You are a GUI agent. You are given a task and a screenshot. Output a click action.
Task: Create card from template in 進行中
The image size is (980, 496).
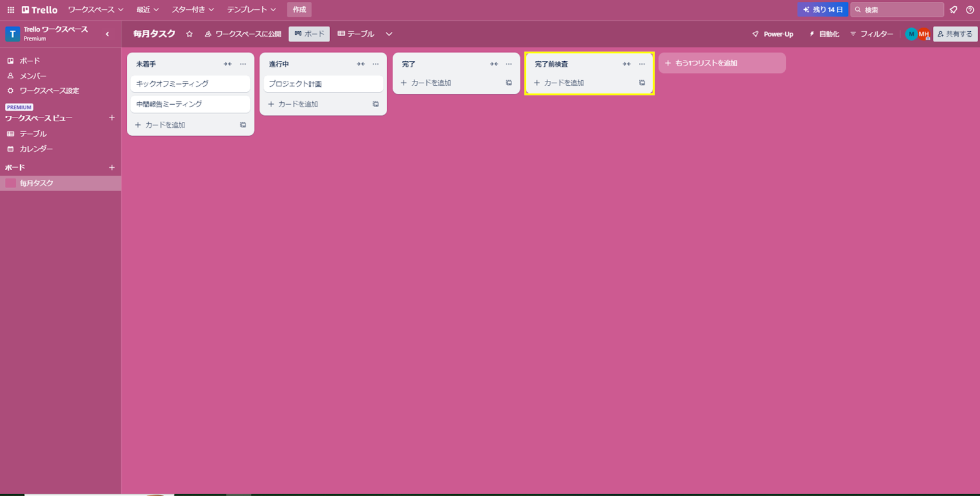[x=376, y=104]
